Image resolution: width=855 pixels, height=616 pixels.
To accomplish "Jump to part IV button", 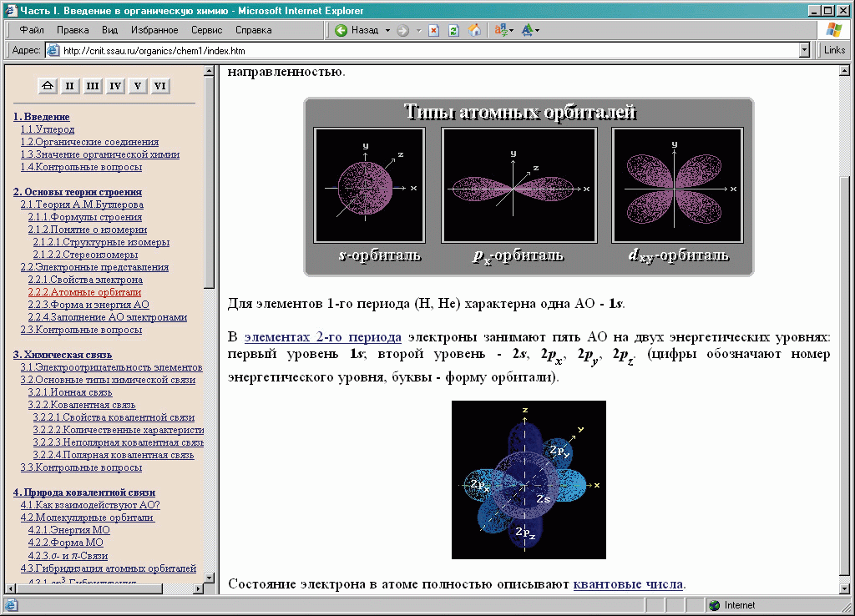I will [x=115, y=86].
